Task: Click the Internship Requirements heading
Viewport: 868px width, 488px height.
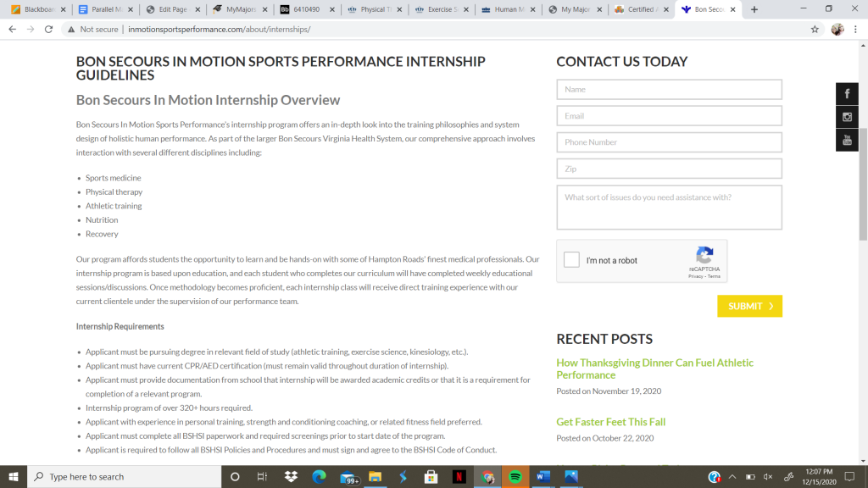Action: click(x=120, y=326)
